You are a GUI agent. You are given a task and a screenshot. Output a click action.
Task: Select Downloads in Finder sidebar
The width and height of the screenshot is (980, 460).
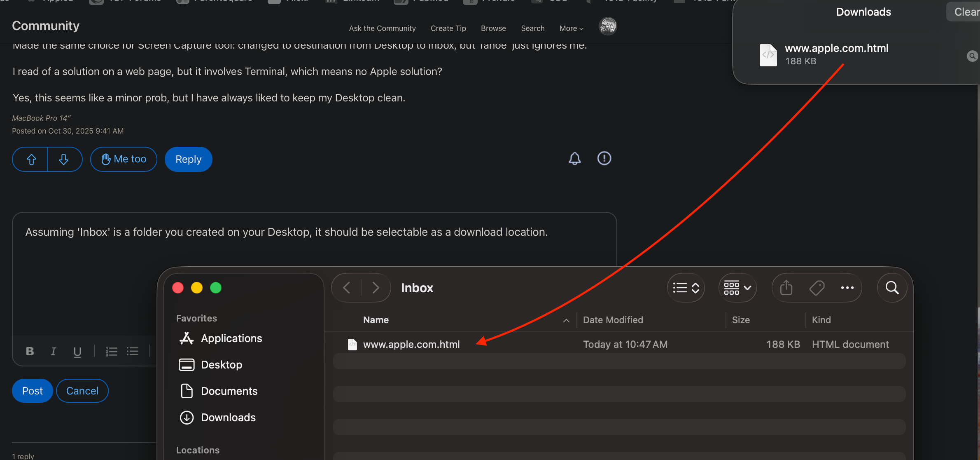[x=228, y=418]
